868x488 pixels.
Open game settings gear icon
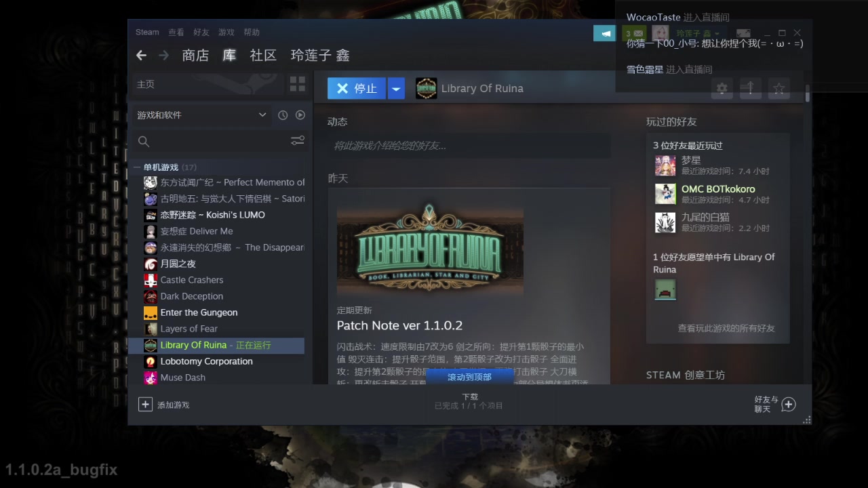tap(722, 88)
